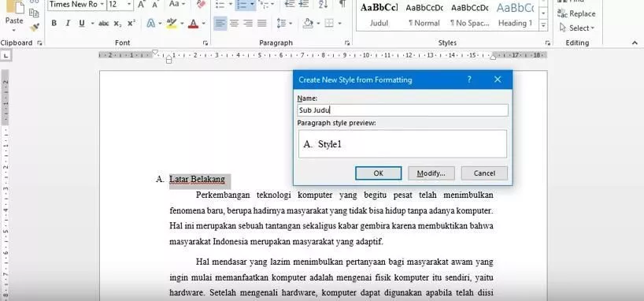Toggle Underline formatting

[x=82, y=24]
